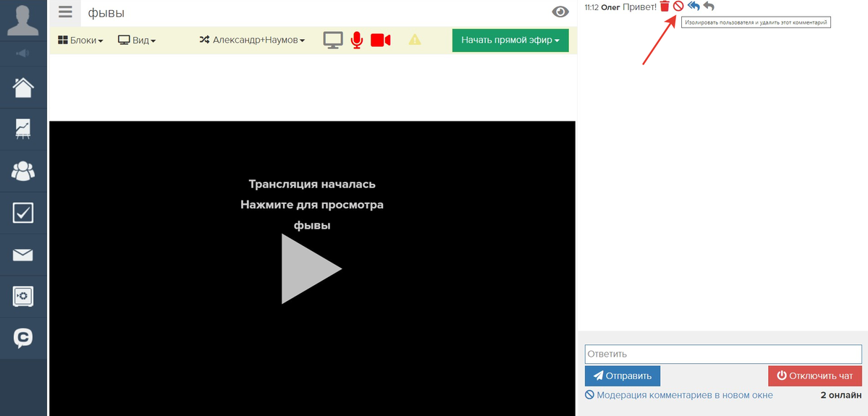Viewport: 868px width, 416px height.
Task: Click the Трансляция началась text in player
Action: point(312,184)
